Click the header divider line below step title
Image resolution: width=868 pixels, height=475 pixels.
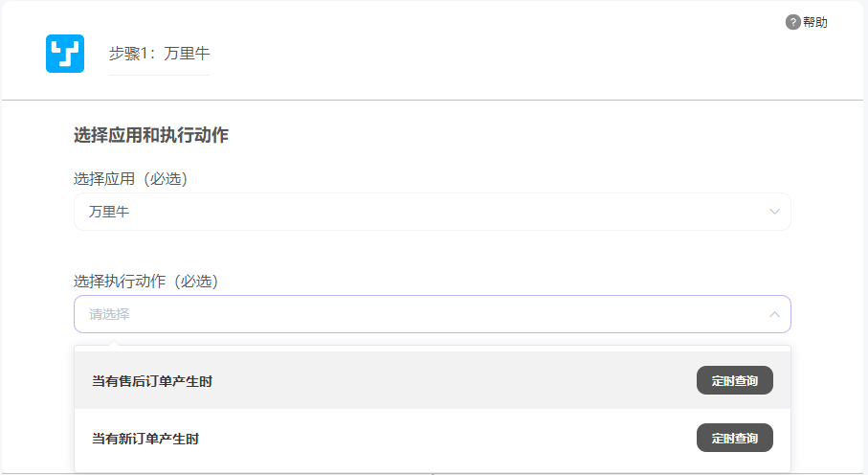[x=434, y=100]
